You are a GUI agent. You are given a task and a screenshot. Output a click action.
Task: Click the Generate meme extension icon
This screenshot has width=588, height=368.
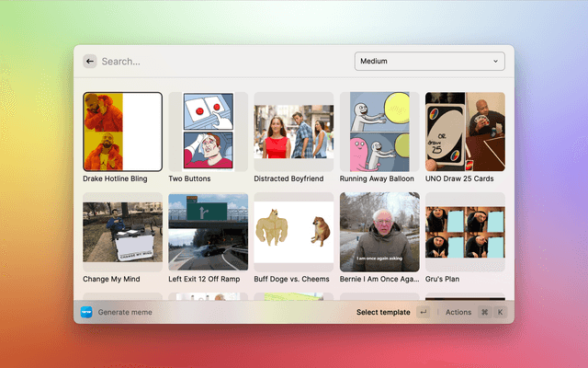(x=86, y=312)
